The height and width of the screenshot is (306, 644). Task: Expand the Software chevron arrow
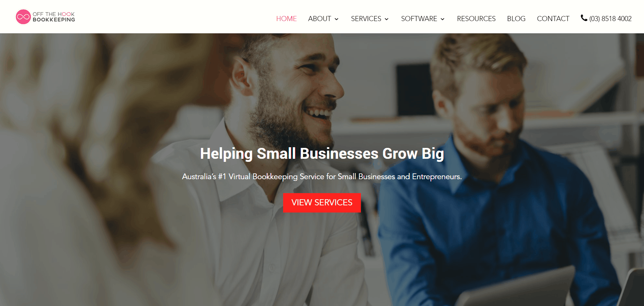click(442, 19)
